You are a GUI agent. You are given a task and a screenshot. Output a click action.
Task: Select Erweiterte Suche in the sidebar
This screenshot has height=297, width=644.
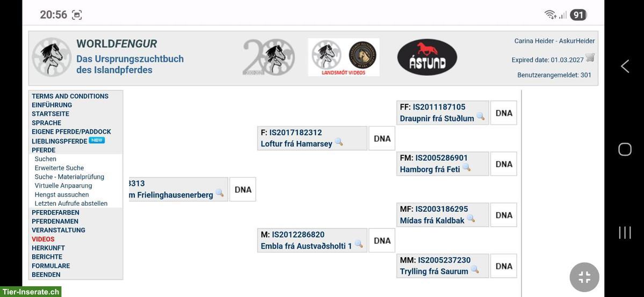pos(59,168)
